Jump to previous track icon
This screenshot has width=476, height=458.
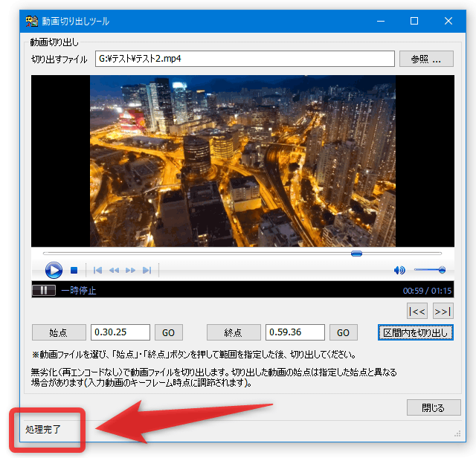97,270
